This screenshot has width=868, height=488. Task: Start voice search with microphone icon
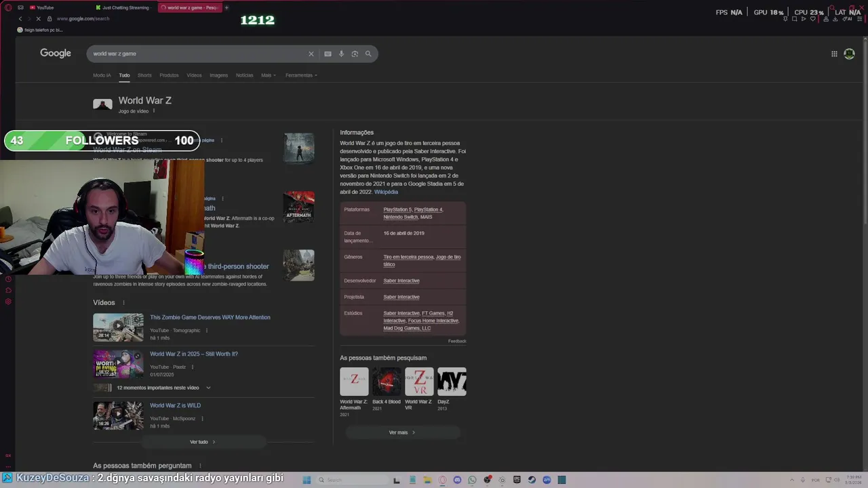click(x=341, y=54)
